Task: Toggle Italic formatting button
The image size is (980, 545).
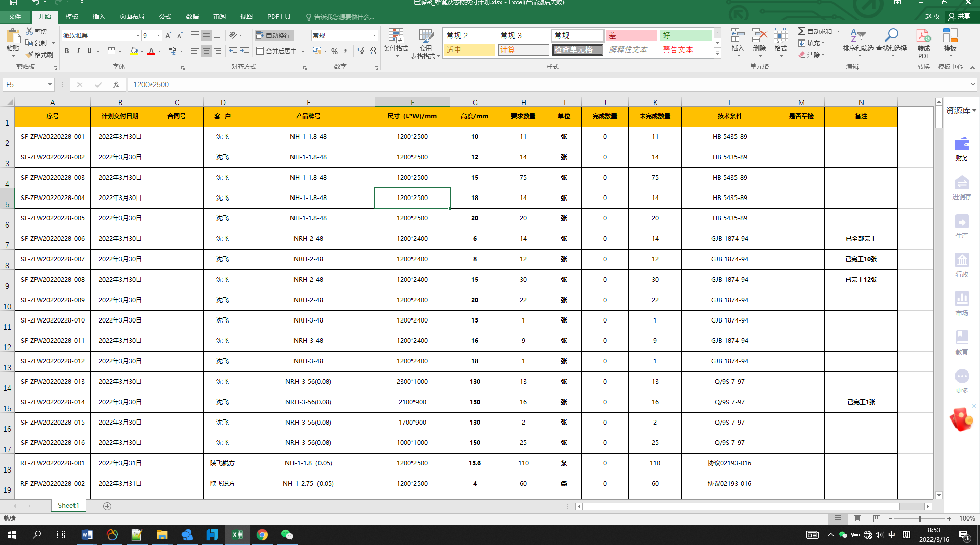Action: (x=78, y=51)
